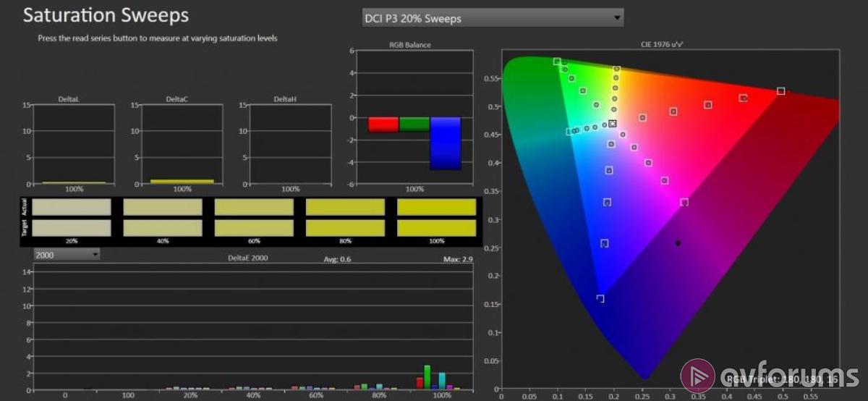Image resolution: width=868 pixels, height=401 pixels.
Task: Click the red primary target square on CIE chart
Action: 781,90
